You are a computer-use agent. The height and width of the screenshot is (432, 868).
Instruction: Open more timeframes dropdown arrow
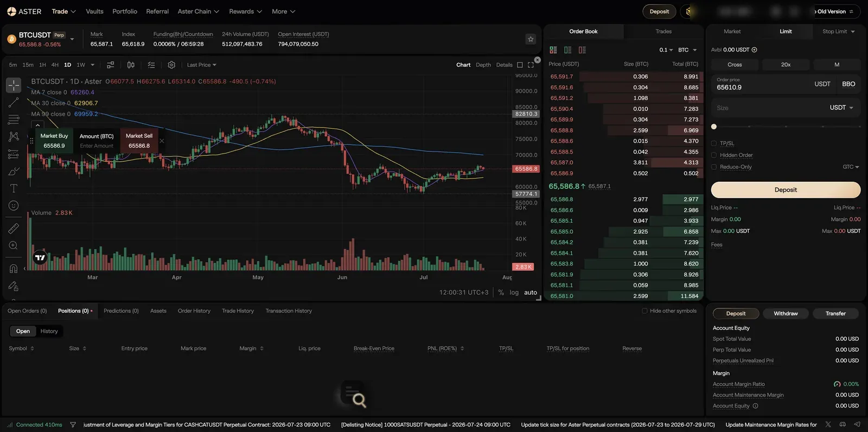92,65
